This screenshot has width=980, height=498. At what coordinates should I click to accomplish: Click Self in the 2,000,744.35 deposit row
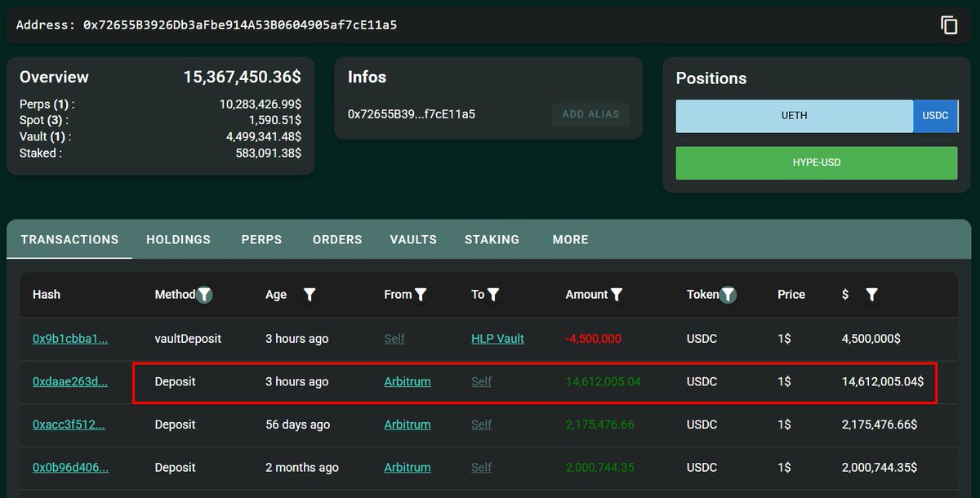[x=482, y=468]
